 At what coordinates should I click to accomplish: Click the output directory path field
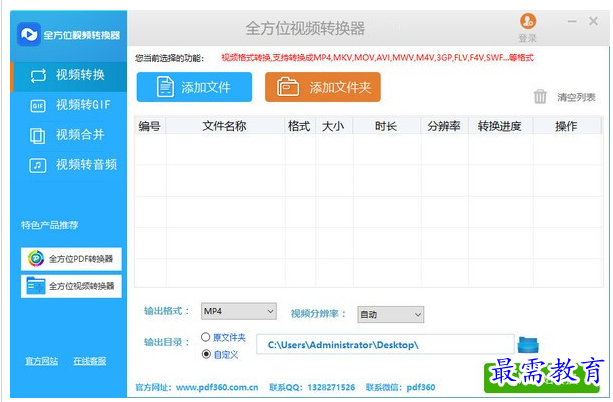tap(385, 345)
